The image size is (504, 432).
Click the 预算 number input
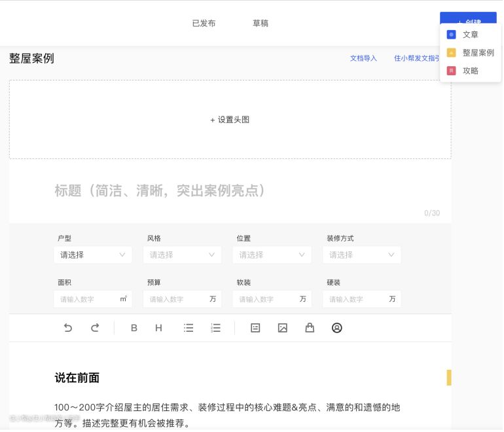[182, 300]
